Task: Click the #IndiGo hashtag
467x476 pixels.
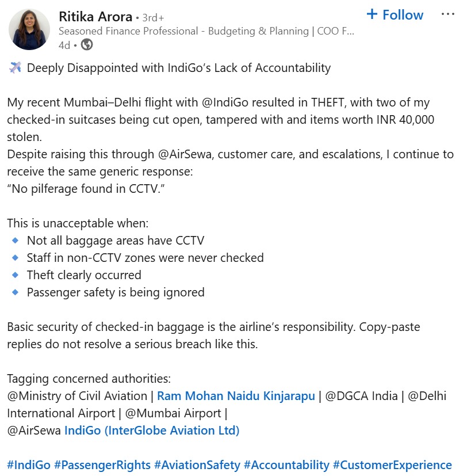Action: click(x=29, y=464)
